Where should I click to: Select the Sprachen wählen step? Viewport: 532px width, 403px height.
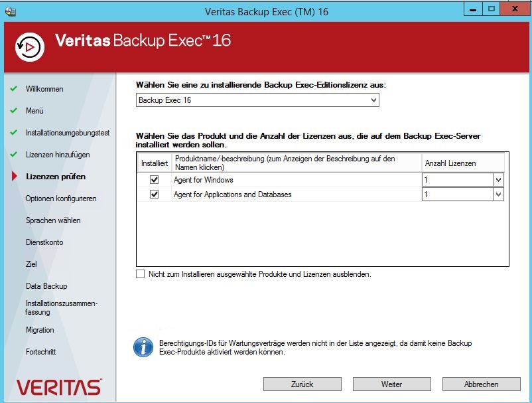point(53,220)
